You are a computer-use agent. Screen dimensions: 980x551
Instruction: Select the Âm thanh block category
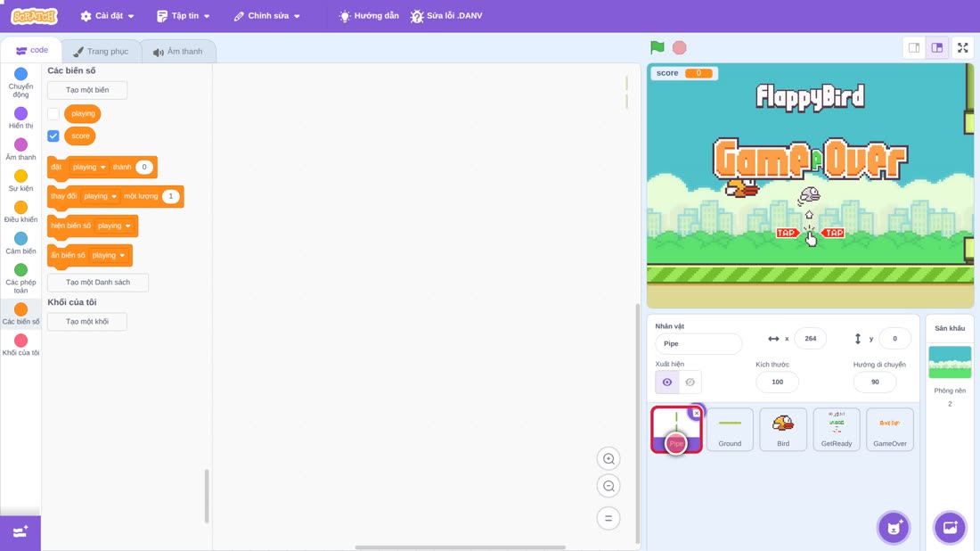pyautogui.click(x=20, y=149)
